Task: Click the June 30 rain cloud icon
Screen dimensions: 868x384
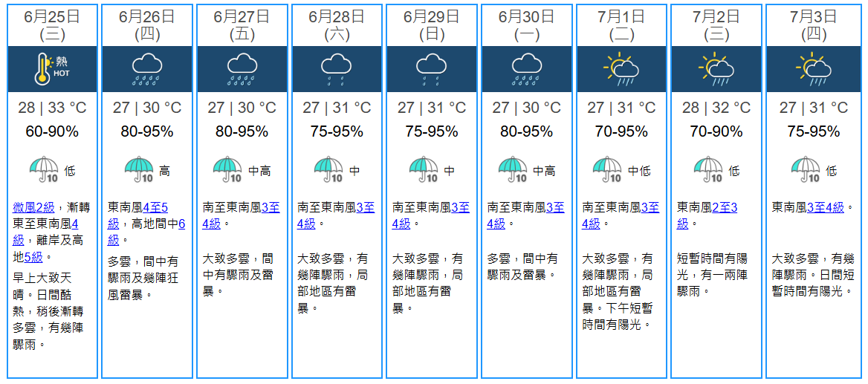Action: pos(527,68)
